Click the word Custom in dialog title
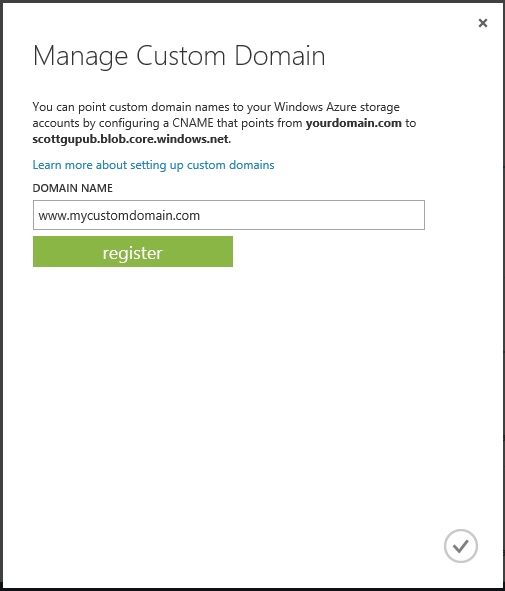Image resolution: width=505 pixels, height=591 pixels. click(x=181, y=56)
